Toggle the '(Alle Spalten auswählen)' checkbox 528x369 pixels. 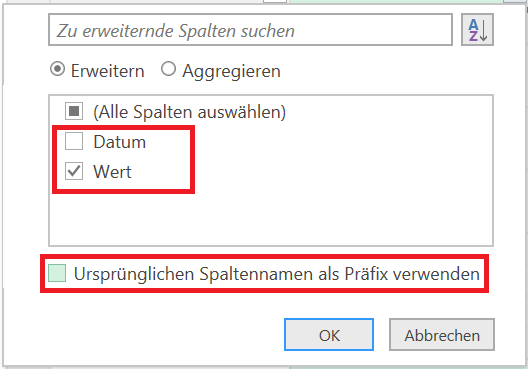click(74, 111)
